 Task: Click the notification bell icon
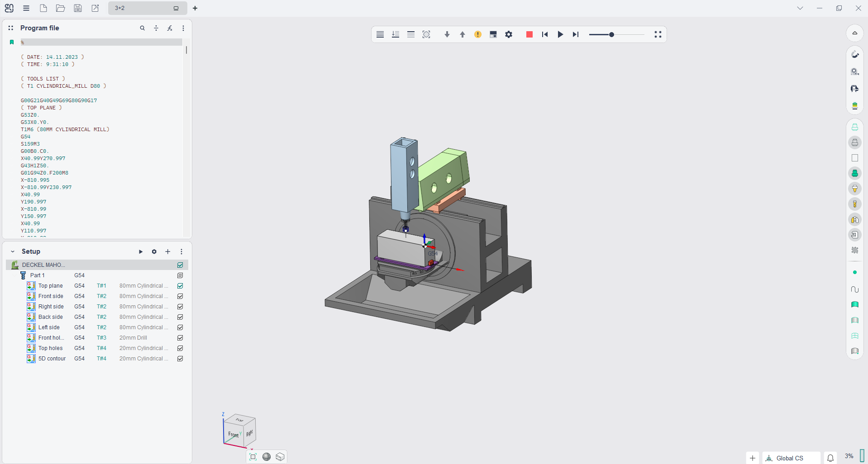[x=830, y=458]
